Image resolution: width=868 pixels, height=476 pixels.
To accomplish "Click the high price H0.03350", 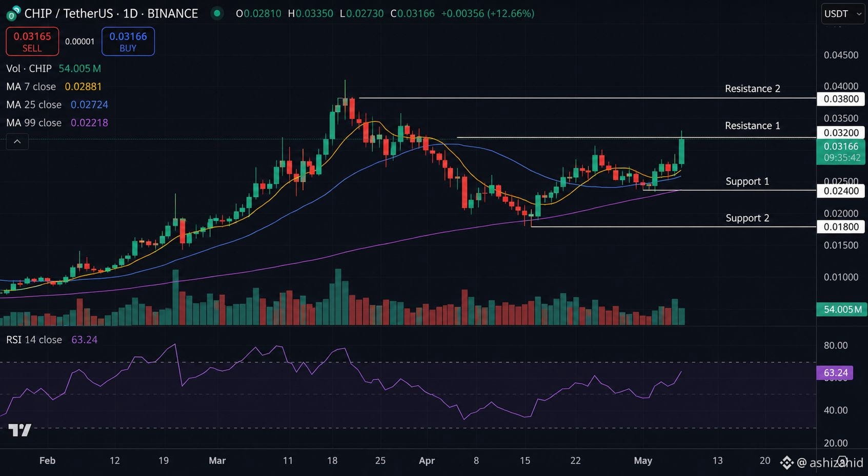I will (311, 13).
